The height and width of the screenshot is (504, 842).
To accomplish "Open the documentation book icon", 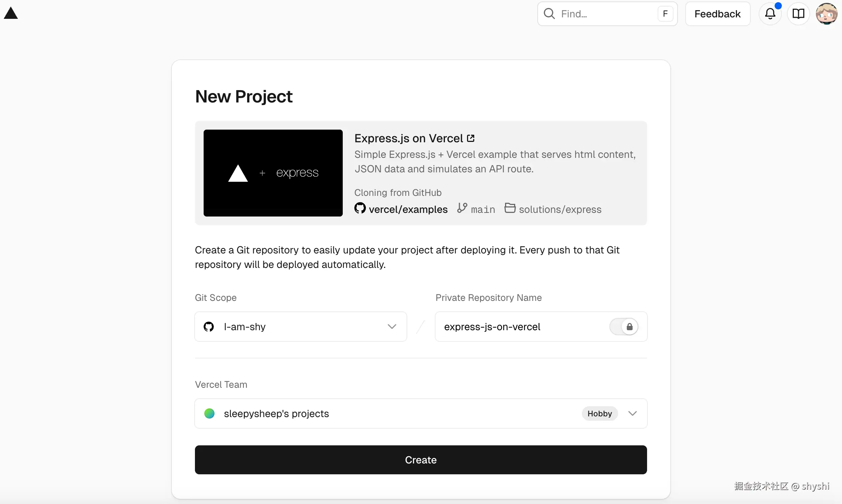I will point(799,14).
